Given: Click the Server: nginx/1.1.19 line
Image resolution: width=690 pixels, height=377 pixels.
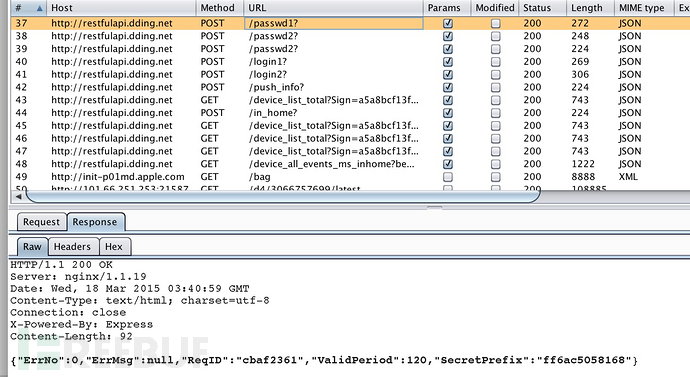Looking at the screenshot, I should coord(78,277).
